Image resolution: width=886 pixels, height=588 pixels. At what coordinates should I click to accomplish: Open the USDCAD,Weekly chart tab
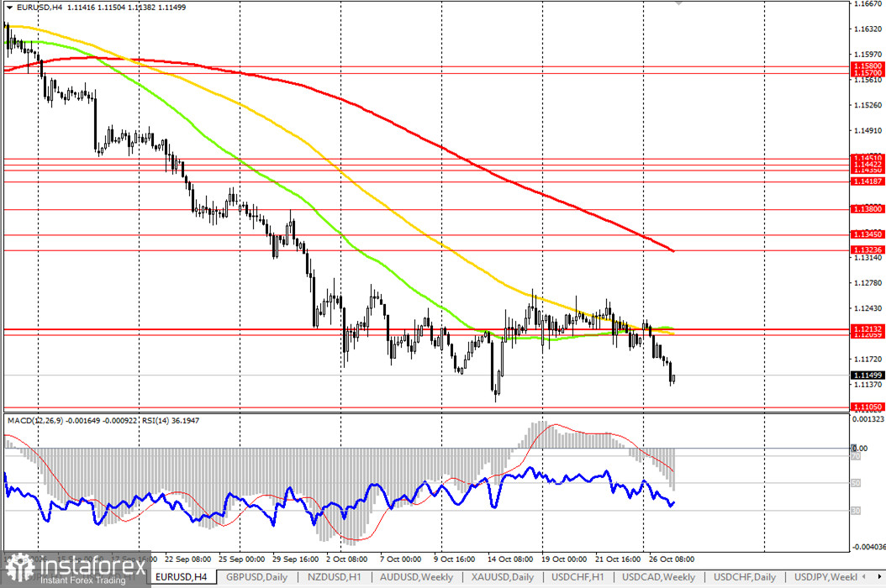click(x=658, y=577)
